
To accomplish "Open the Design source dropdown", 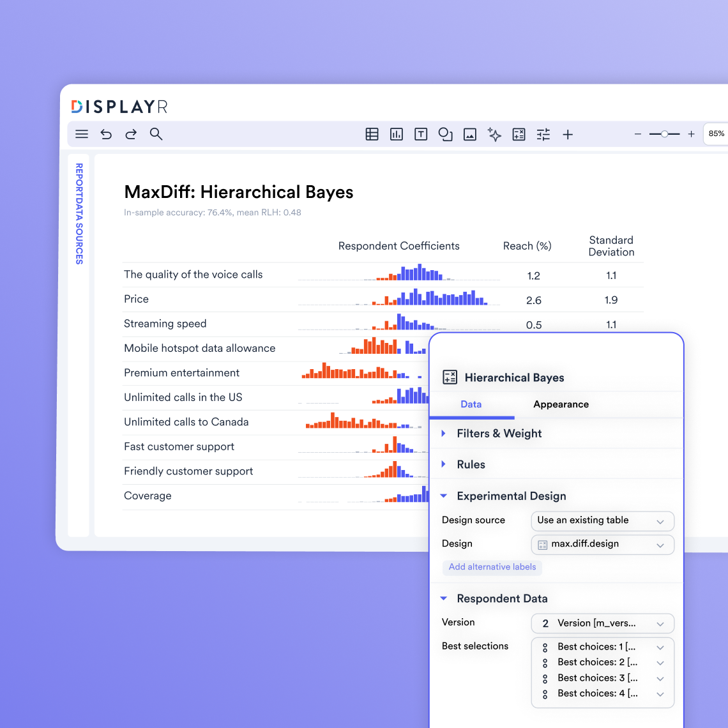I will [x=602, y=520].
